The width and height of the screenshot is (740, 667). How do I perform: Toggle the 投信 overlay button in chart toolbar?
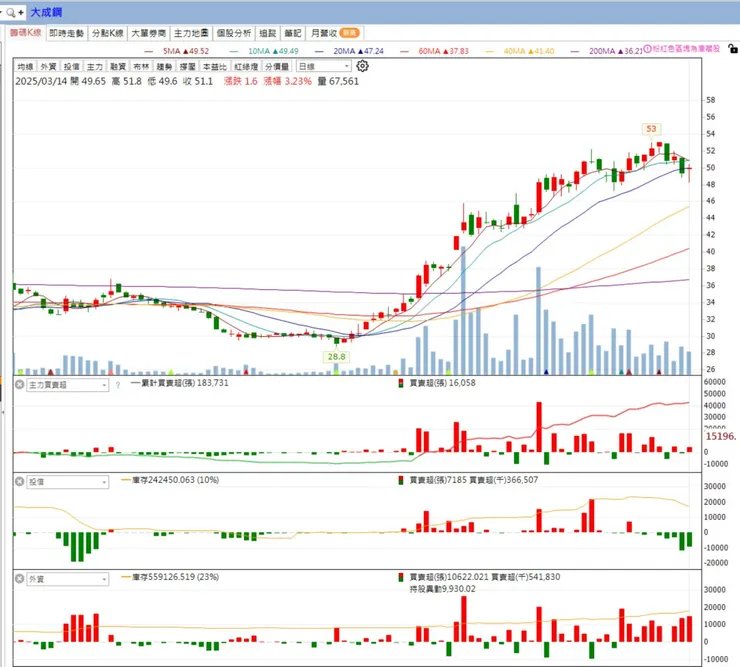pyautogui.click(x=71, y=67)
